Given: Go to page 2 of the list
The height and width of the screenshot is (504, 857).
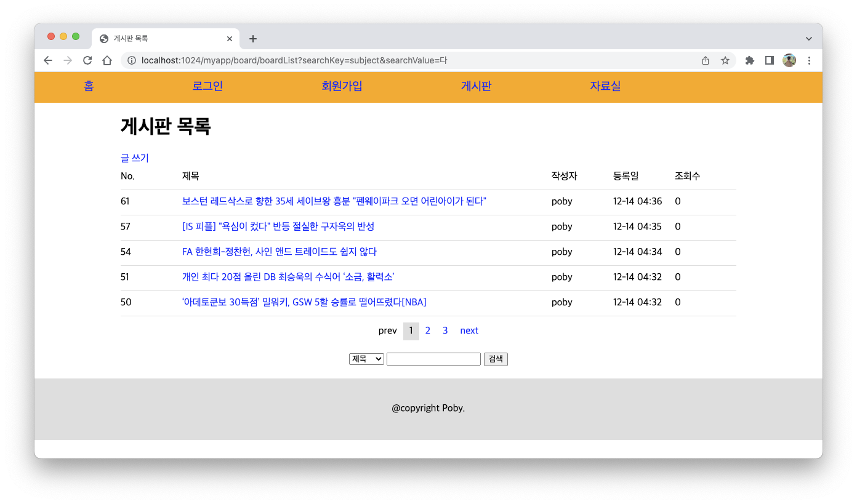Looking at the screenshot, I should pyautogui.click(x=428, y=330).
